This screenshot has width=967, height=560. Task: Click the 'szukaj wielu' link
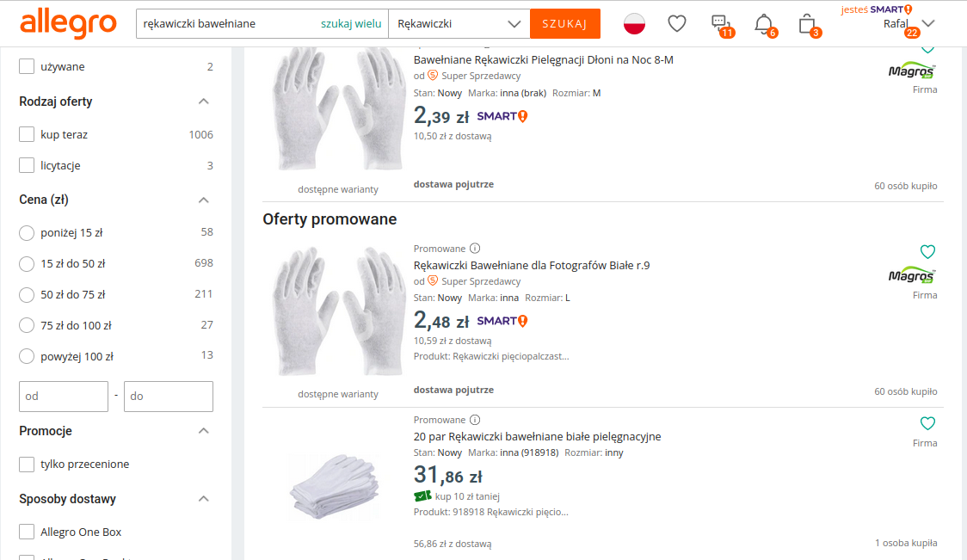tap(351, 24)
